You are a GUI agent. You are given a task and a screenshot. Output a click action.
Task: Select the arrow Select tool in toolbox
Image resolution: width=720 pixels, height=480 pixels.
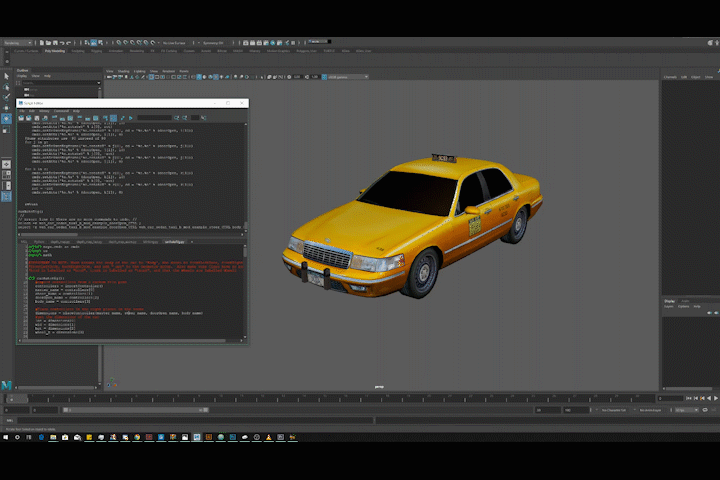(6, 76)
